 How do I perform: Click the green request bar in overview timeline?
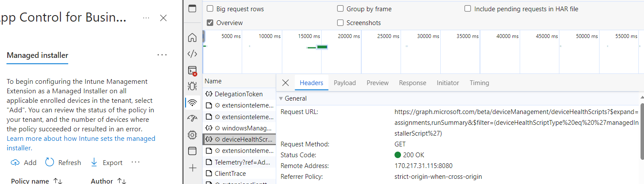tap(322, 47)
